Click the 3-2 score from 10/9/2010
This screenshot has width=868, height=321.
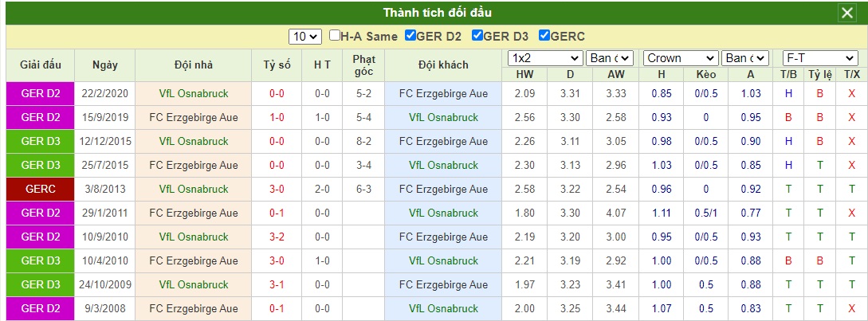point(277,237)
